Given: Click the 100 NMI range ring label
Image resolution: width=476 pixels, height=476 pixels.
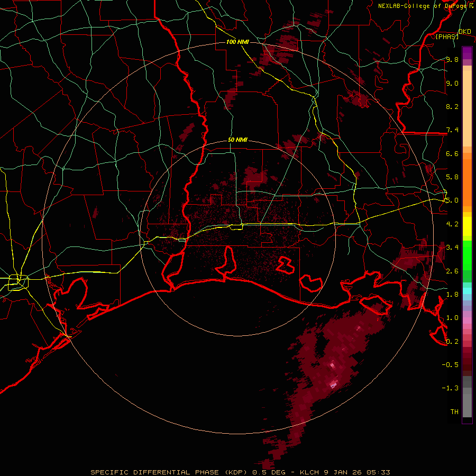Looking at the screenshot, I should (x=237, y=42).
